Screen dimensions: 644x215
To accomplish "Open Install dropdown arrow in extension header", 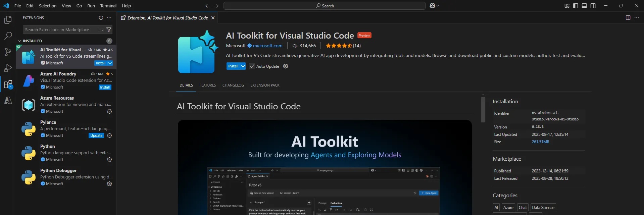I will tap(243, 66).
